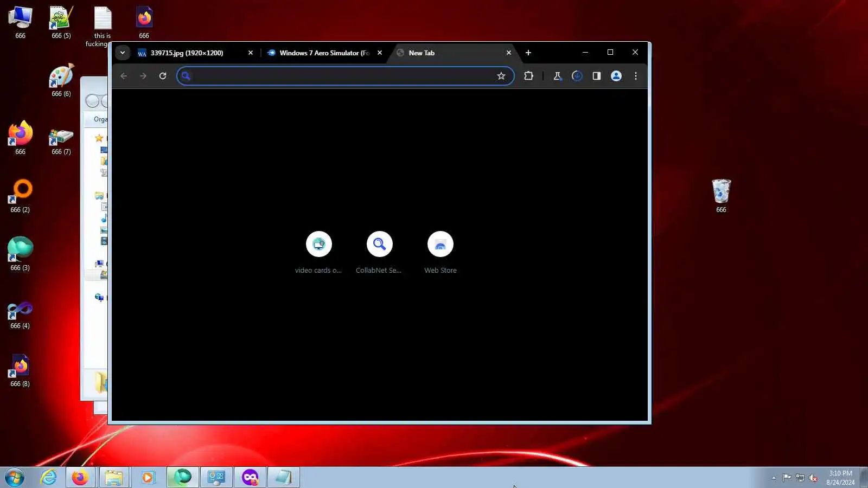Click the muted volume tray icon
Screen dimensions: 868x488
813,478
